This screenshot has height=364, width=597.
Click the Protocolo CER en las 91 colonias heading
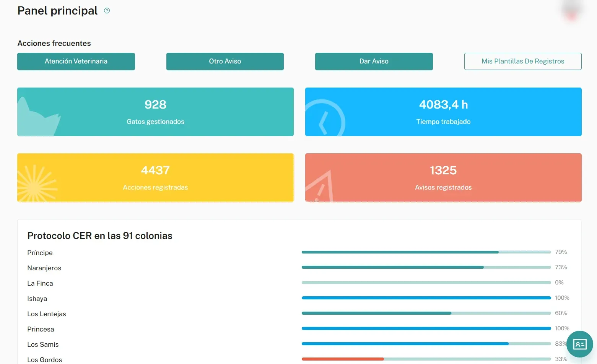pos(100,236)
